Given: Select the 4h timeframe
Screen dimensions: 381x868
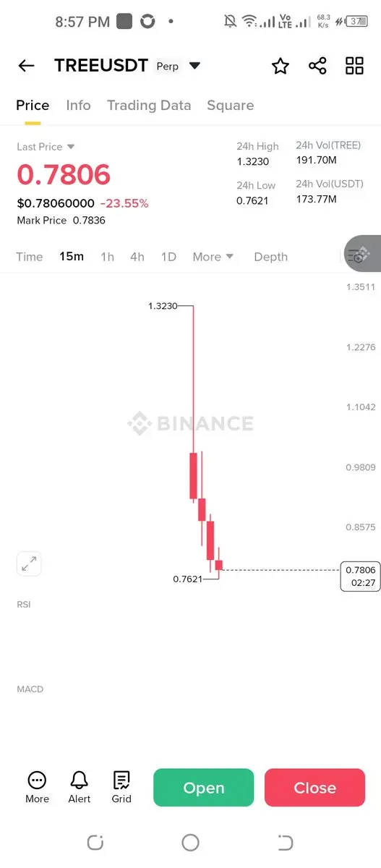Looking at the screenshot, I should (137, 257).
